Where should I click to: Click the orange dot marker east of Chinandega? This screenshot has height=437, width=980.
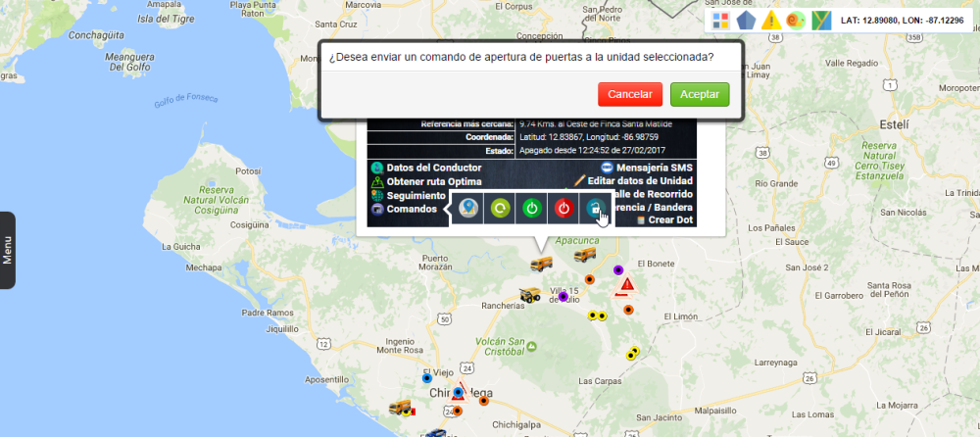pos(484,401)
